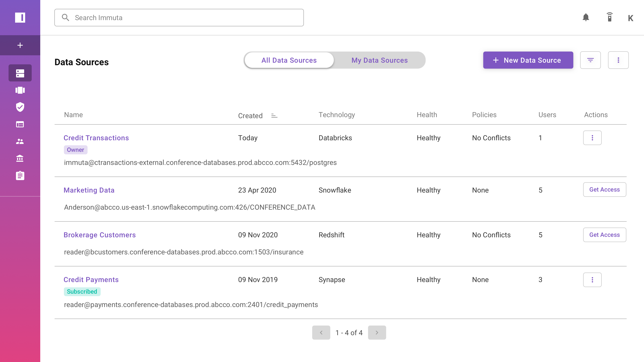The image size is (644, 362).
Task: Click the Data Sources page heading
Action: tap(82, 62)
